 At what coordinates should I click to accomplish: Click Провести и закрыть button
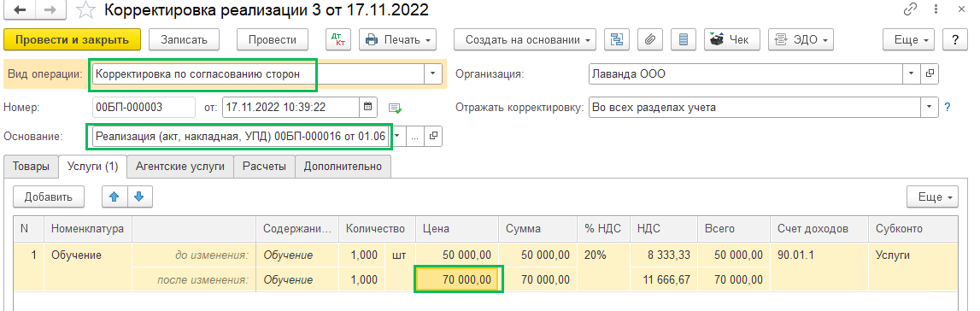pyautogui.click(x=73, y=40)
